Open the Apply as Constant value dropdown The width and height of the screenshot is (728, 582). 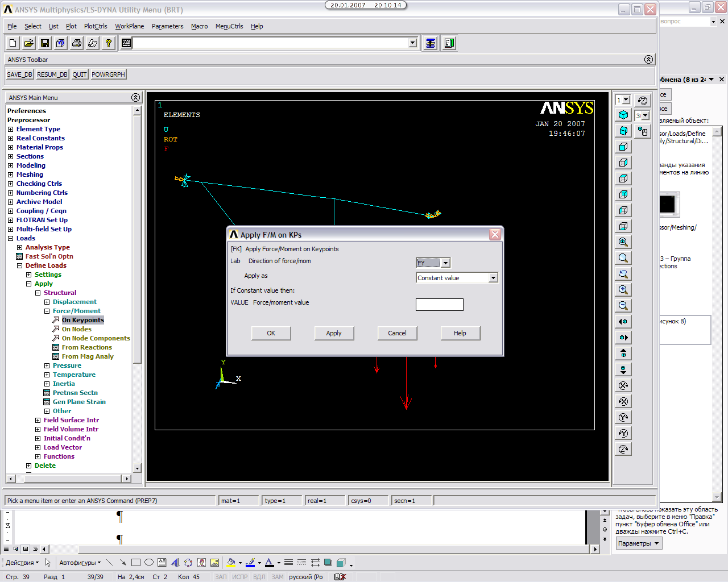tap(493, 278)
